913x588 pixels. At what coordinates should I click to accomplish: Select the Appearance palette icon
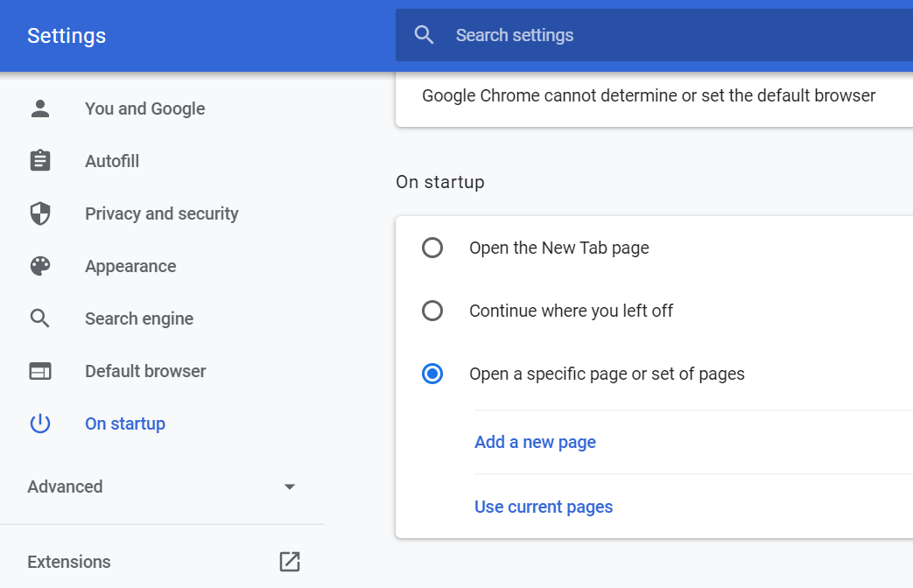pos(40,265)
